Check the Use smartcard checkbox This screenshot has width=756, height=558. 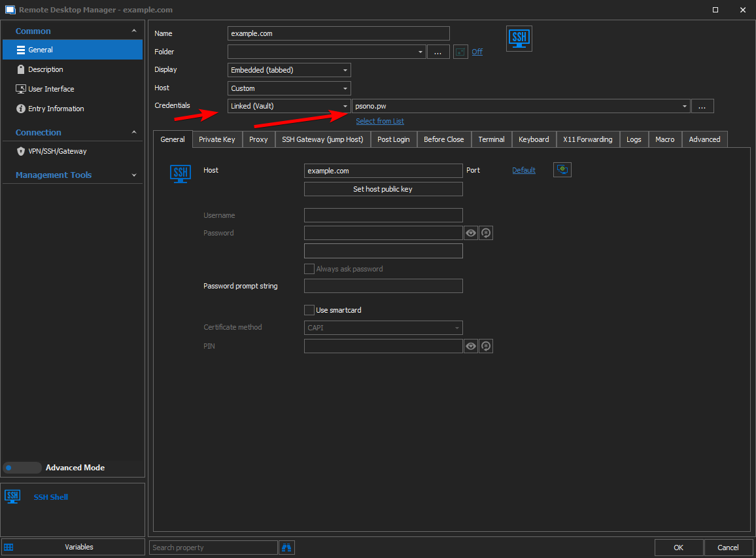(309, 309)
